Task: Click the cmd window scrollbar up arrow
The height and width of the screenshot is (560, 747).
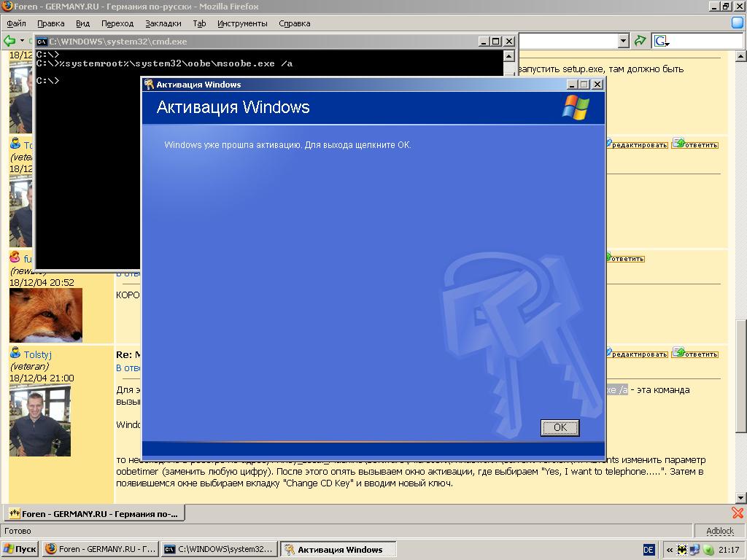Action: [x=508, y=55]
